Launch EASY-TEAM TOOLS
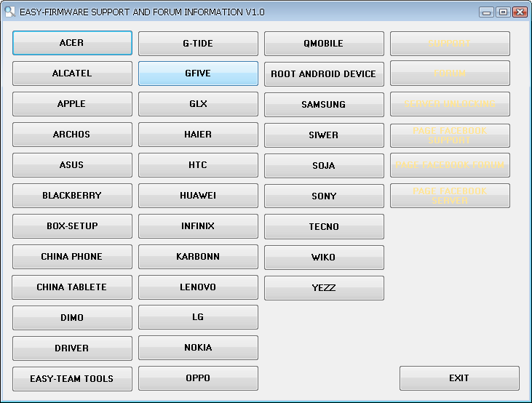This screenshot has width=532, height=403. click(72, 378)
